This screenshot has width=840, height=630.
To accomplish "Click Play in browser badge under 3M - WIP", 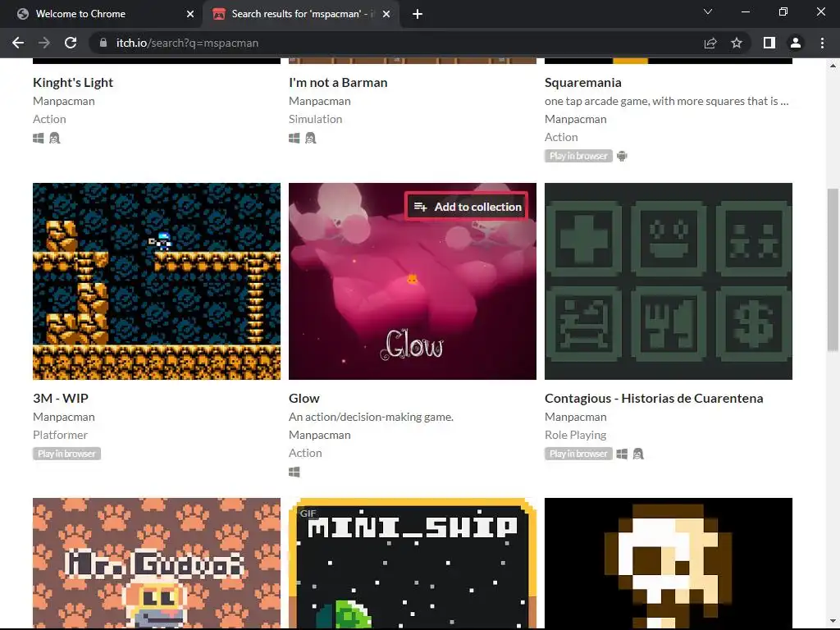I will click(66, 454).
